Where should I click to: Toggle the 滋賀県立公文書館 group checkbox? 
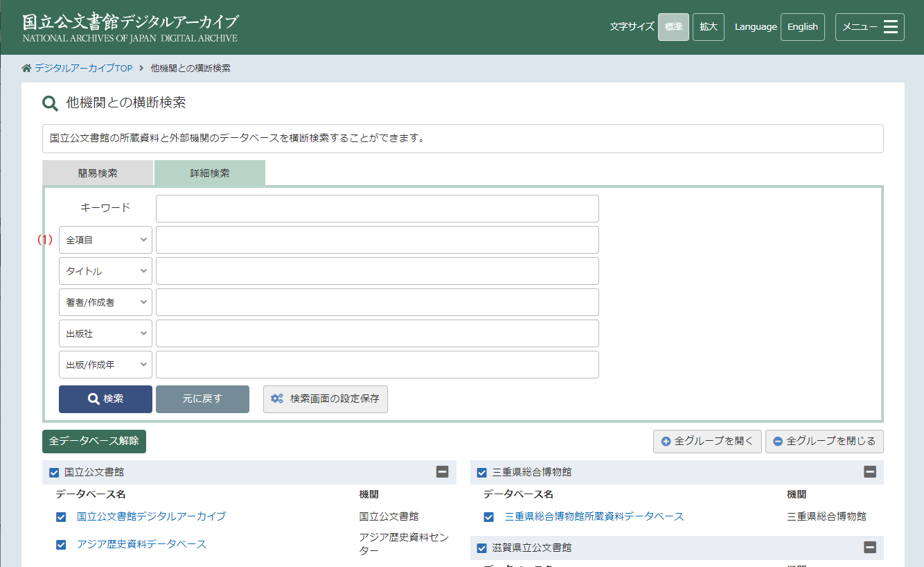(482, 548)
